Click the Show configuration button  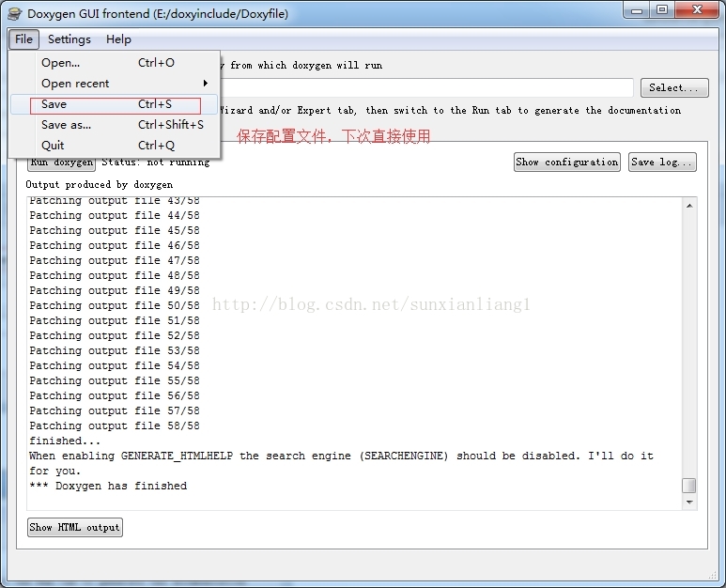[x=566, y=162]
